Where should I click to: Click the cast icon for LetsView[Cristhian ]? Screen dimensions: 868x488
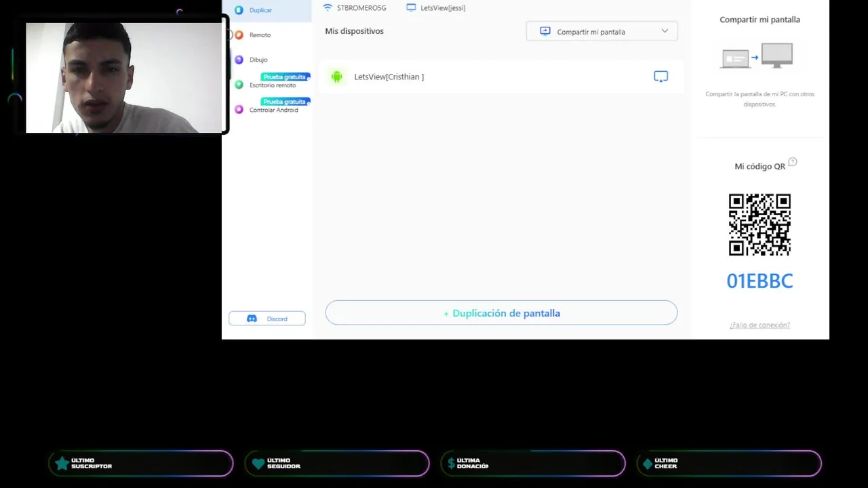[661, 77]
